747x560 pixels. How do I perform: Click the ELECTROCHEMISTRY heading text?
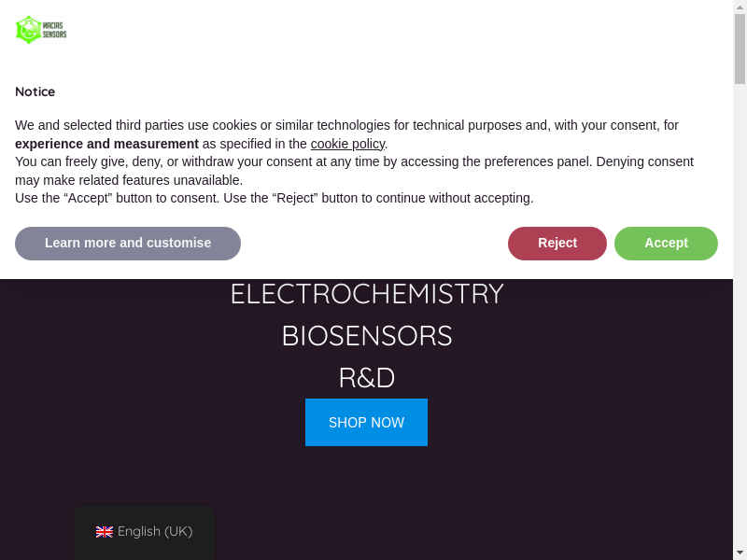366,294
